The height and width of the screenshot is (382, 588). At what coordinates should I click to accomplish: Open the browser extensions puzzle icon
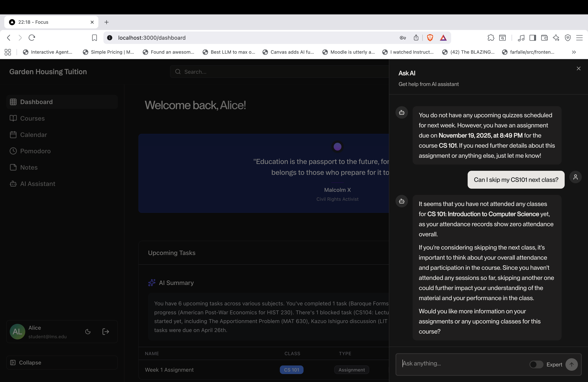click(x=491, y=38)
